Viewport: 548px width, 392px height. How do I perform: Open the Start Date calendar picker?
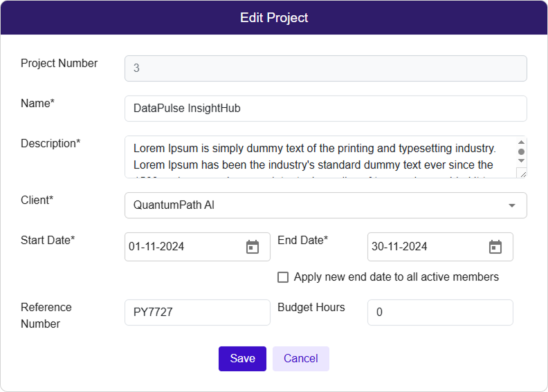pos(253,247)
